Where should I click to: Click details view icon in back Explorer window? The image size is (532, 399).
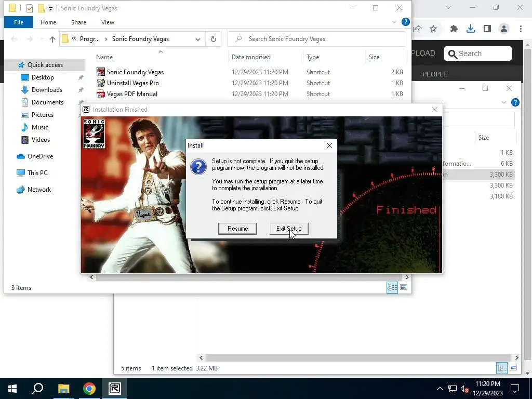click(x=502, y=368)
